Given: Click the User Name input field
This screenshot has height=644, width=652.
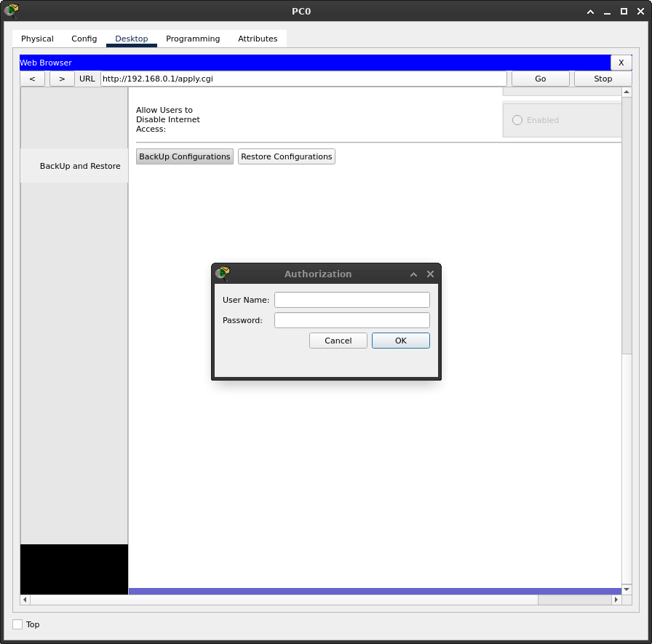Looking at the screenshot, I should point(351,300).
